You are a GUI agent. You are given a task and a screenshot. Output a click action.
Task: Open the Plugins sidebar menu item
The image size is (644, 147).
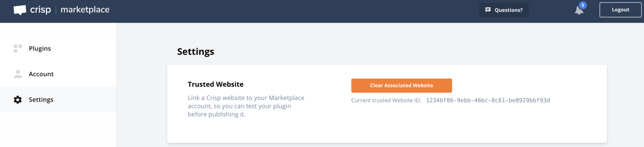(x=58, y=48)
